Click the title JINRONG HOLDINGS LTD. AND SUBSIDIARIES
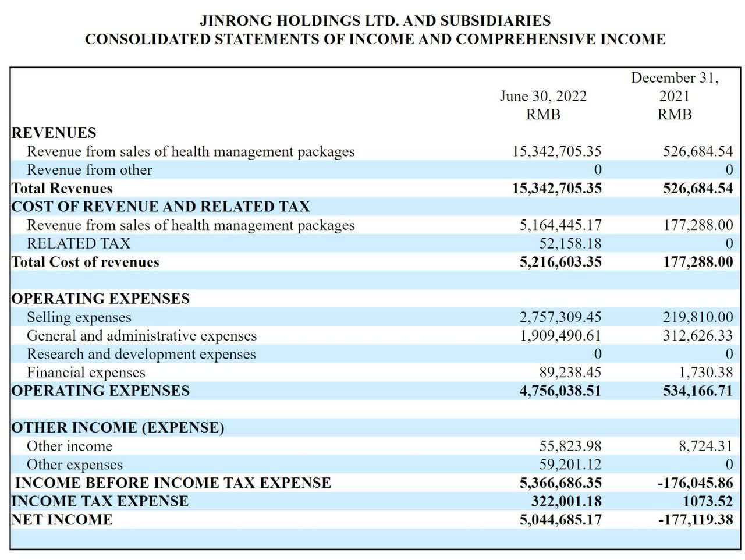This screenshot has height=560, width=745. (x=375, y=21)
